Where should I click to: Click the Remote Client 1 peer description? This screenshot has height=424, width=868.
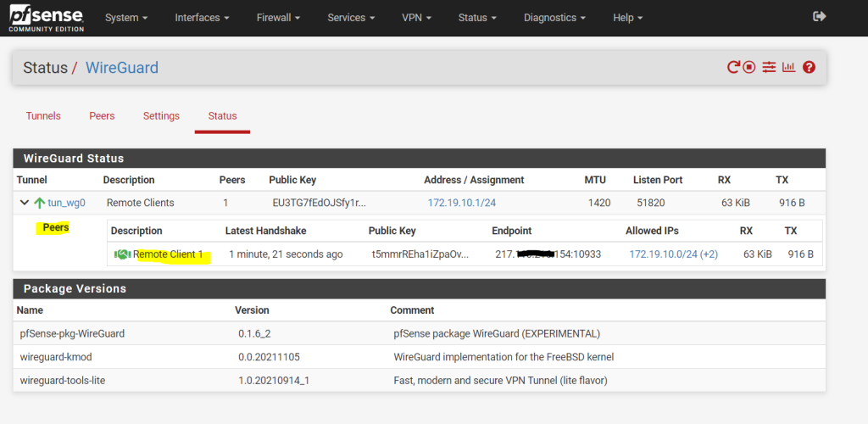pyautogui.click(x=169, y=254)
